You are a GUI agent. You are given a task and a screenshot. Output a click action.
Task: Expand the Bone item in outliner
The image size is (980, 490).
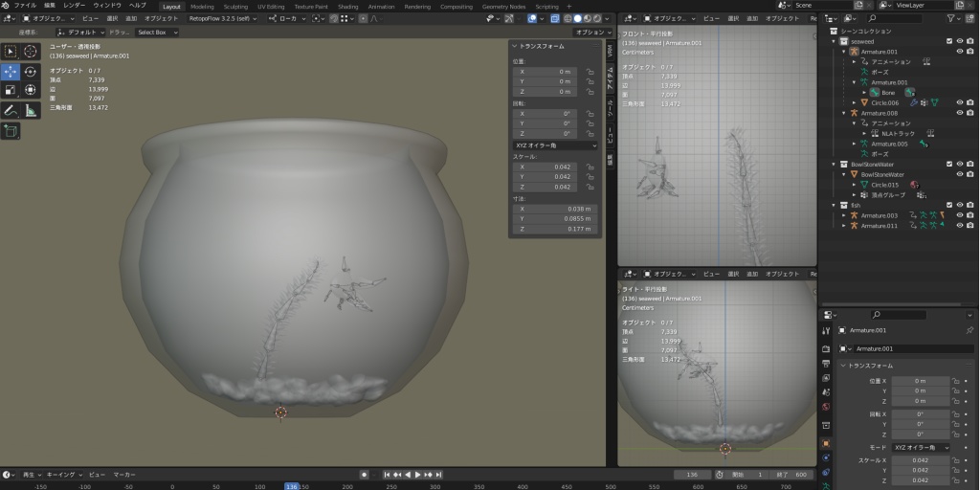(864, 93)
